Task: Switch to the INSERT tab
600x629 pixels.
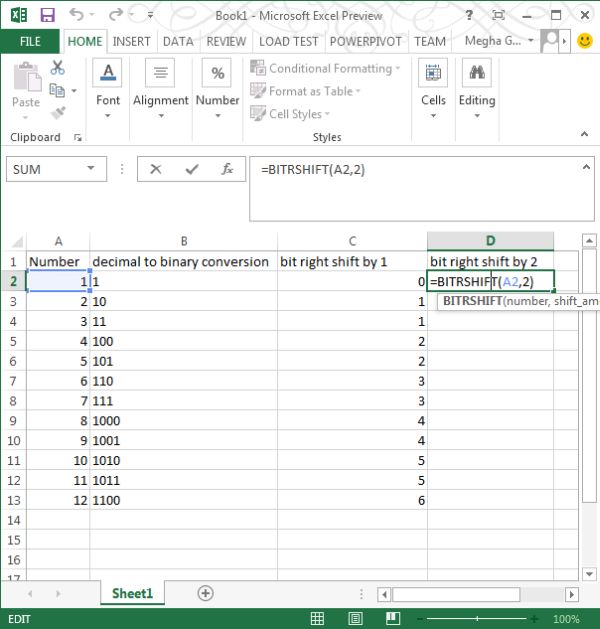Action: click(x=131, y=41)
